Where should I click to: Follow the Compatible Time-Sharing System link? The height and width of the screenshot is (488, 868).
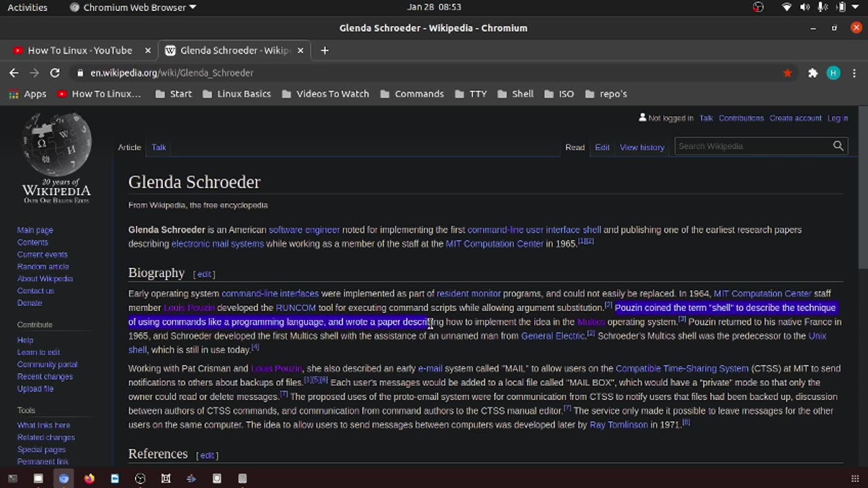pyautogui.click(x=682, y=369)
